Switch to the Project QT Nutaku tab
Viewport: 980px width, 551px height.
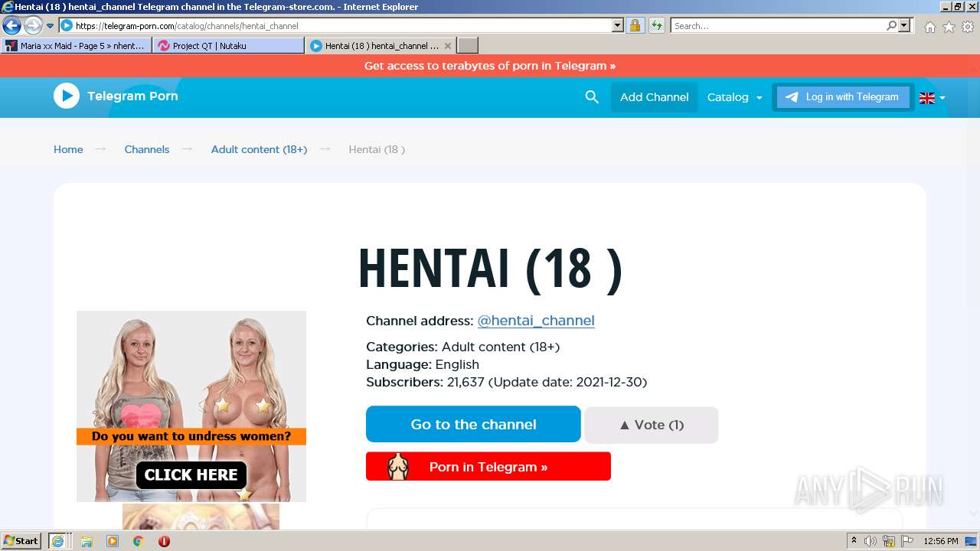228,46
